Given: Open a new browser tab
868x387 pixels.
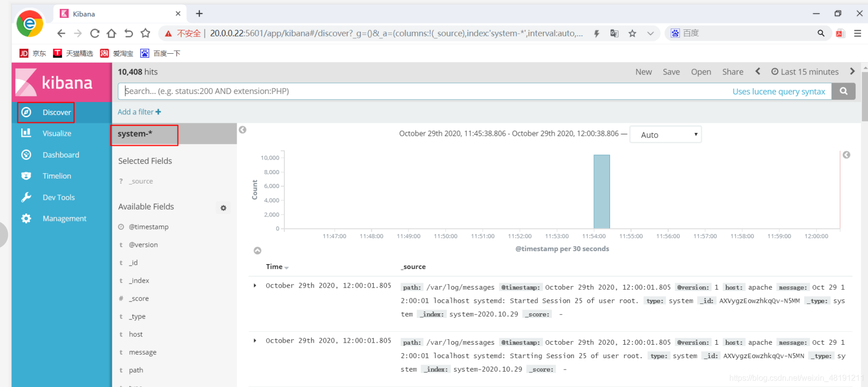Looking at the screenshot, I should [x=199, y=13].
